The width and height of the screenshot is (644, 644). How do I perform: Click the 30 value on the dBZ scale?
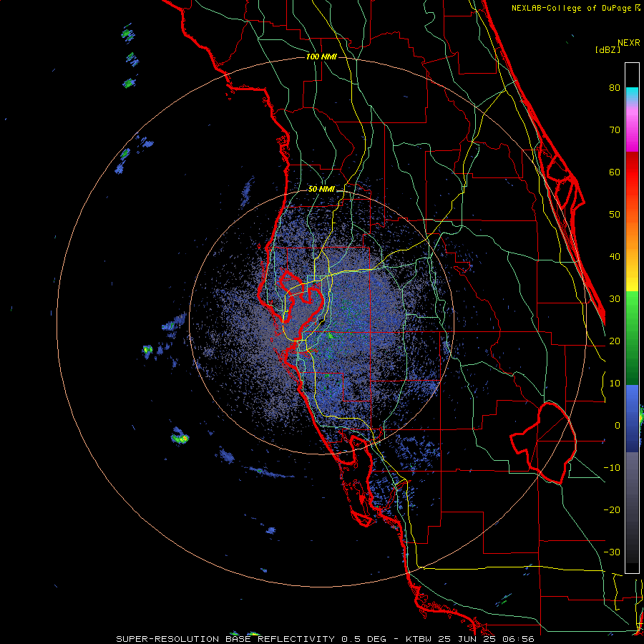[x=615, y=298]
